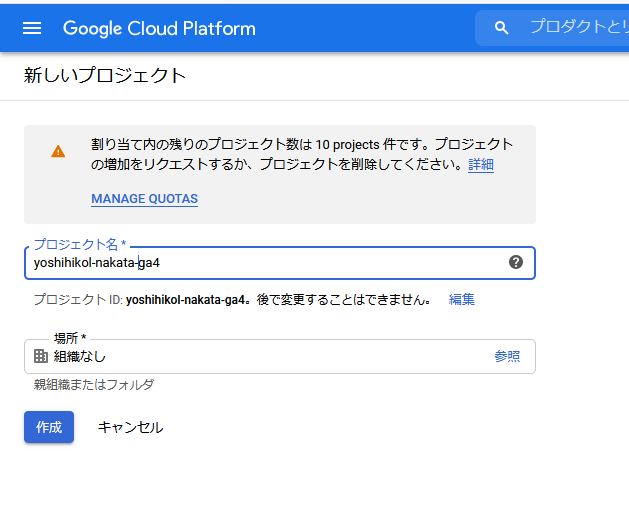Open the MANAGE QUOTAS link
The image size is (629, 531).
click(x=144, y=199)
